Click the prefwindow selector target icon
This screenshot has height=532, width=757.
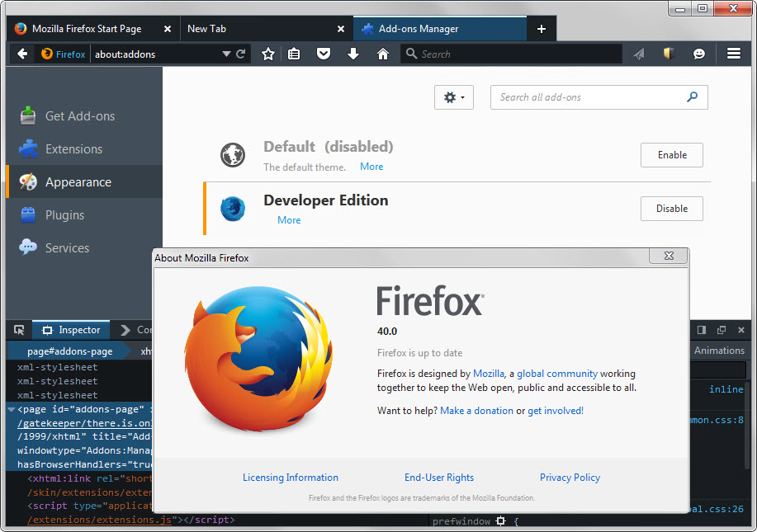tap(500, 521)
